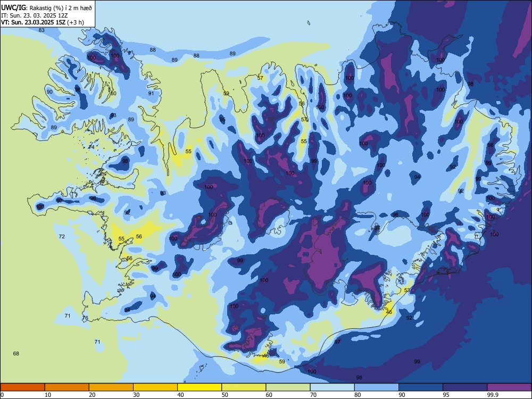Pick the light green 60–70 legend swatch

pos(288,387)
